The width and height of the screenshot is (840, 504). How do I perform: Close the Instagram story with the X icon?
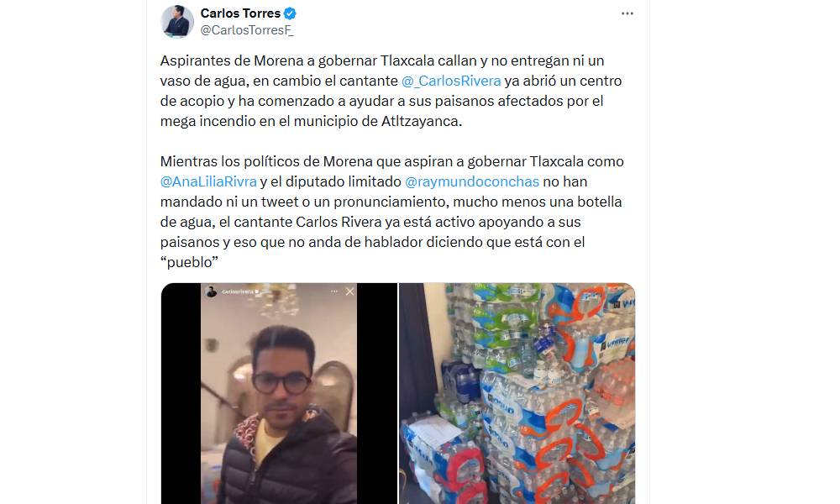click(x=349, y=291)
